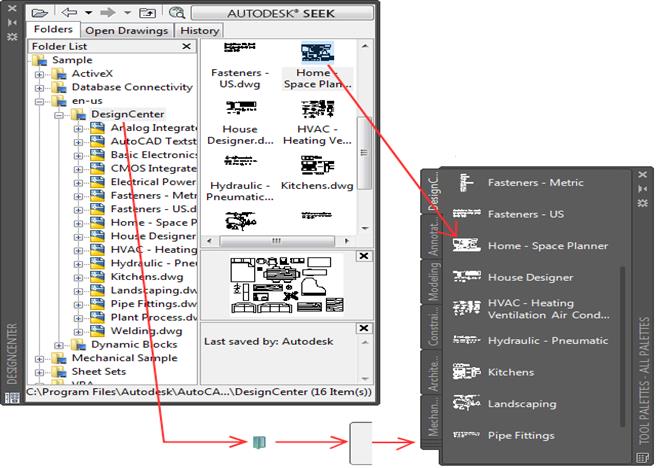
Task: Open the Back history dropdown arrow
Action: 88,13
